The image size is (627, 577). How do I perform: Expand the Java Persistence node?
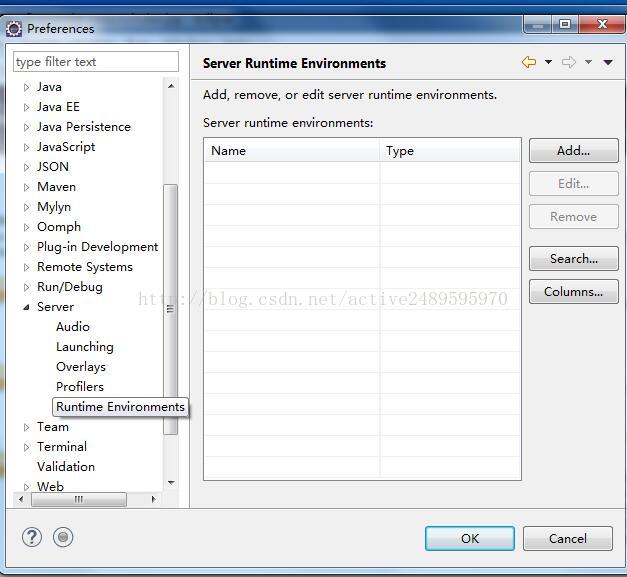[x=26, y=127]
